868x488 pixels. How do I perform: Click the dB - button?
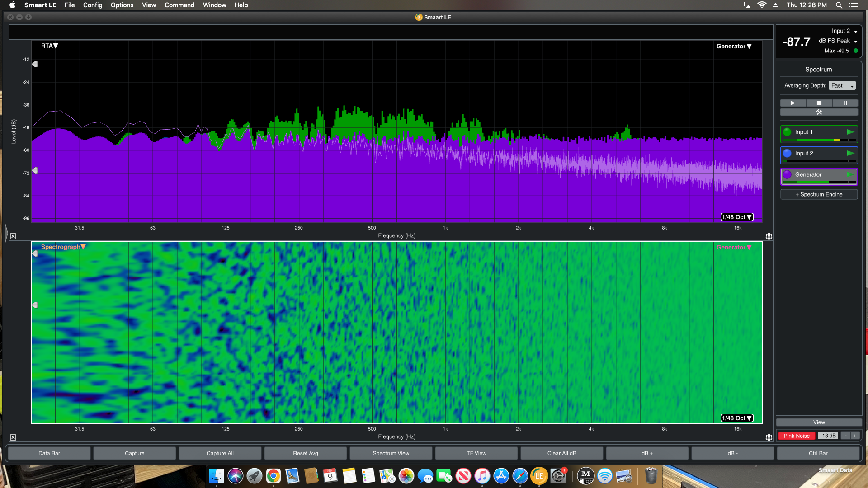point(733,453)
